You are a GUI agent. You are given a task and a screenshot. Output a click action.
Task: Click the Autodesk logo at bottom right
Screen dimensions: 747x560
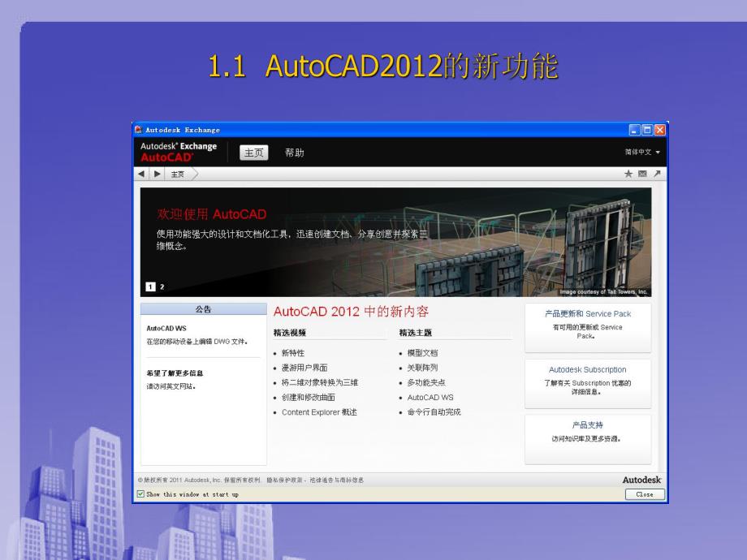coord(641,480)
